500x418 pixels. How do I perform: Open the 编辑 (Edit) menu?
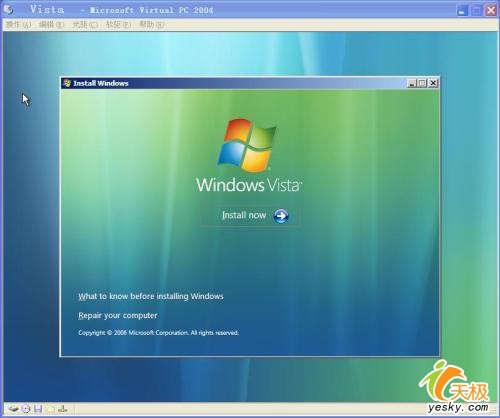(51, 24)
